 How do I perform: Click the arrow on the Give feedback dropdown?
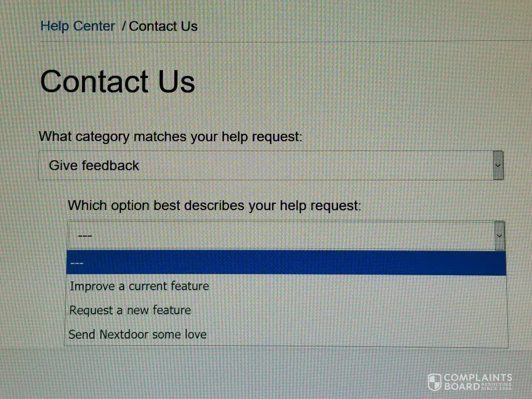tap(498, 166)
